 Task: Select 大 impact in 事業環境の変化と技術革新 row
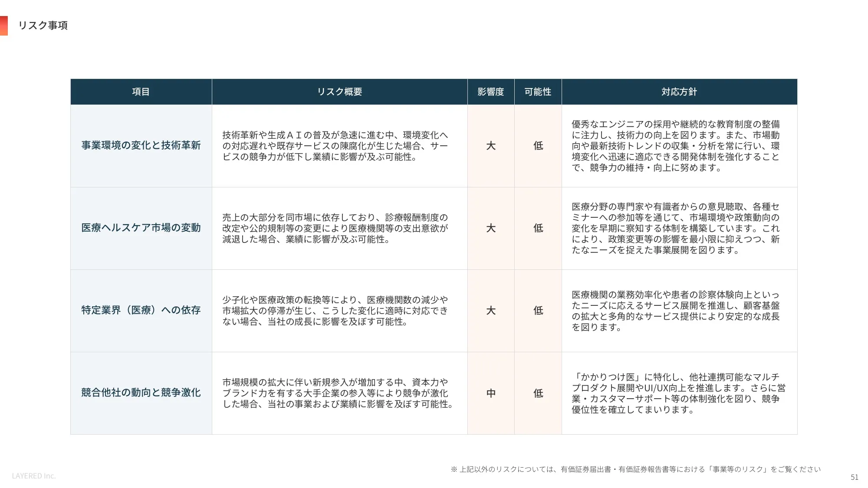[491, 146]
